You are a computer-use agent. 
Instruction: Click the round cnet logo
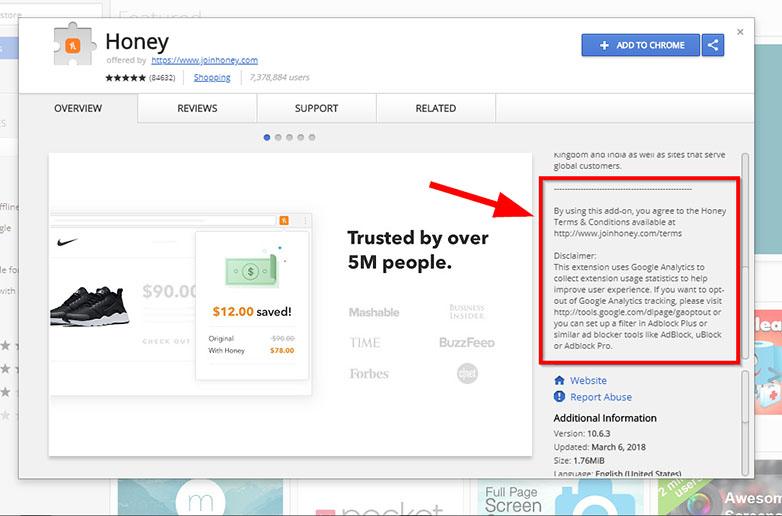click(x=467, y=373)
